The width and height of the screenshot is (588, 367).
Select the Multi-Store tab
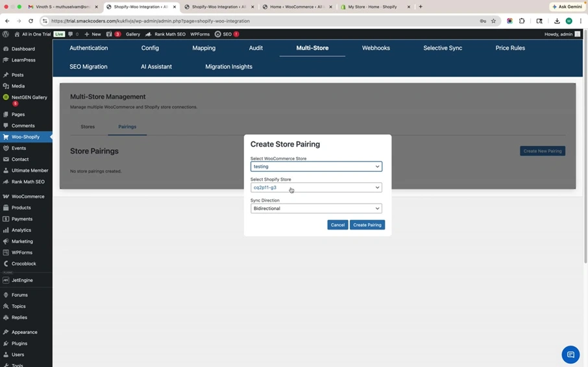point(312,48)
